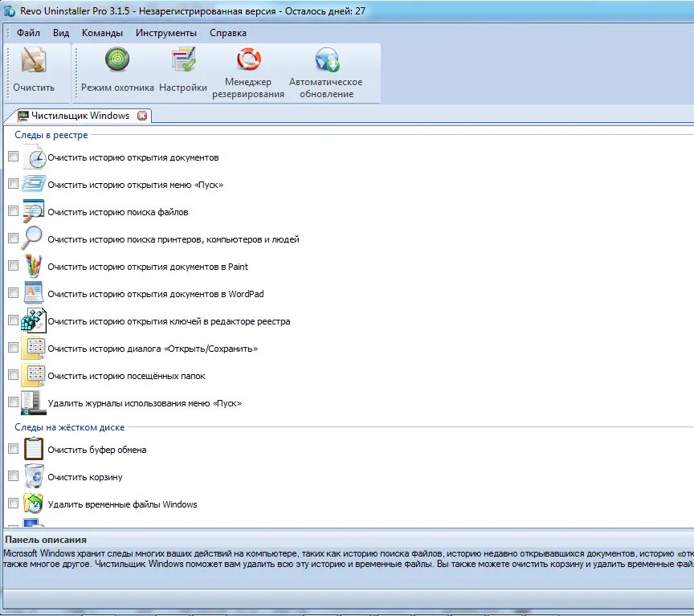694x616 pixels.
Task: Click the clock icon for document history
Action: click(34, 157)
